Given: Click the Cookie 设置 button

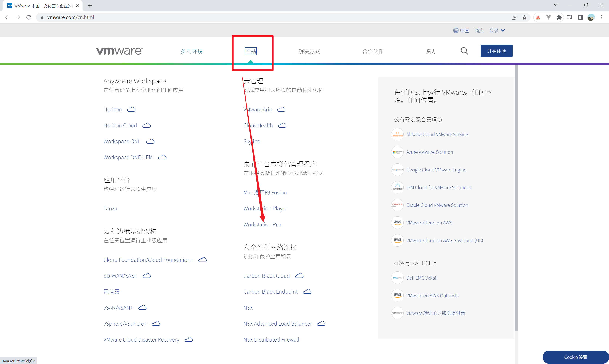Looking at the screenshot, I should point(575,357).
